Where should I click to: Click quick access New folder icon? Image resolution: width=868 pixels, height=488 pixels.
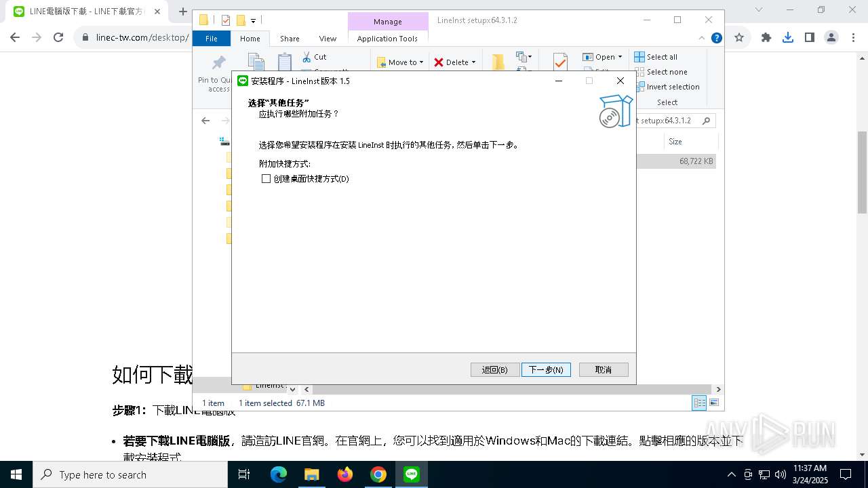tap(240, 20)
